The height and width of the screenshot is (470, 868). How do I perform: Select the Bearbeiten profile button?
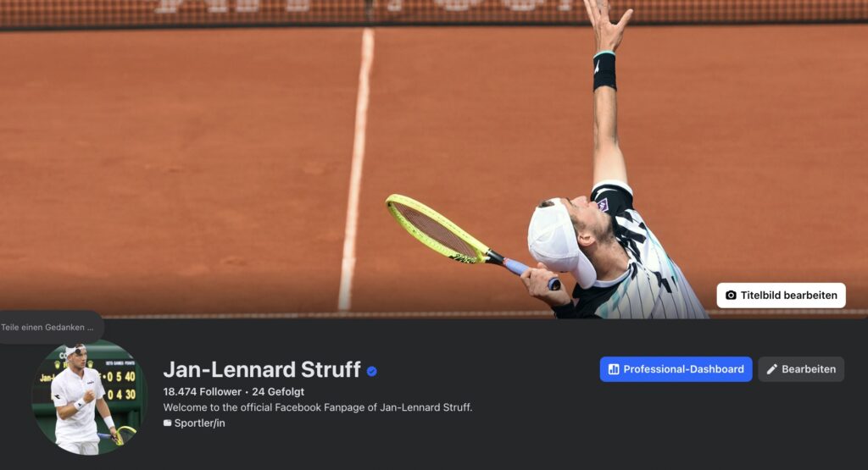tap(801, 369)
